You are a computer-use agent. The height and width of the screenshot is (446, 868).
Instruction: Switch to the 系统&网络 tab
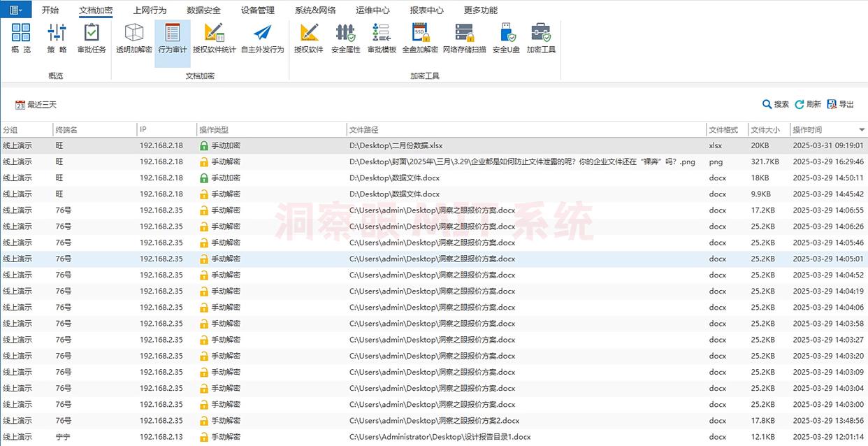315,10
